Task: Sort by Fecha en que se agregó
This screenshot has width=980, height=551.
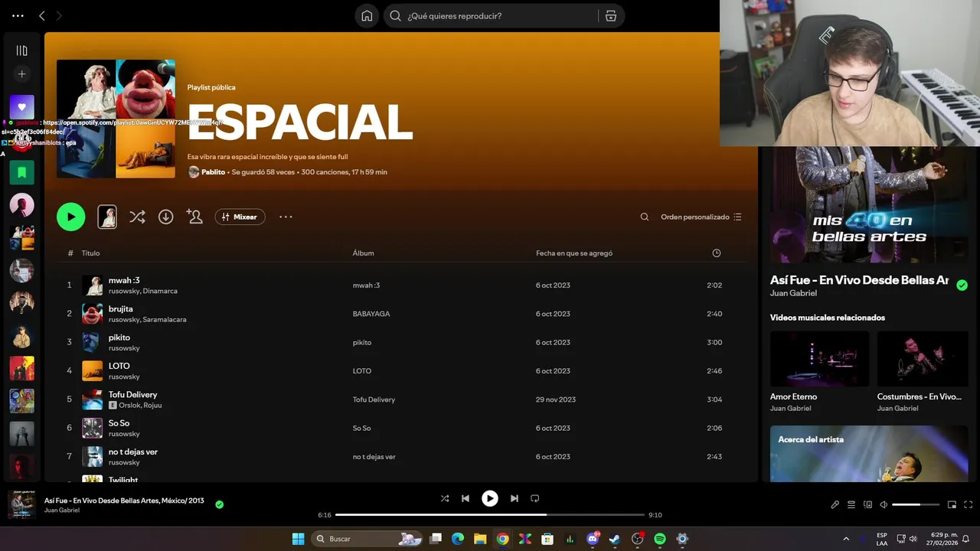Action: pyautogui.click(x=574, y=253)
